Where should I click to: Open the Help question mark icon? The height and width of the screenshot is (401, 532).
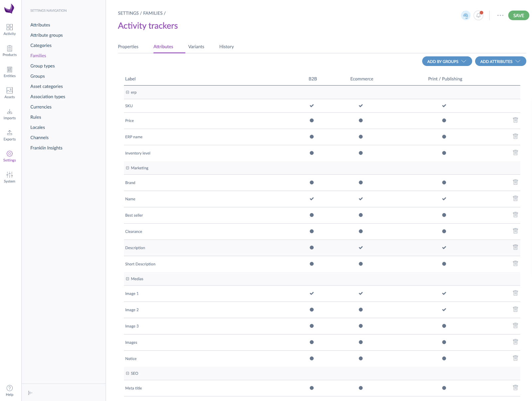point(10,388)
